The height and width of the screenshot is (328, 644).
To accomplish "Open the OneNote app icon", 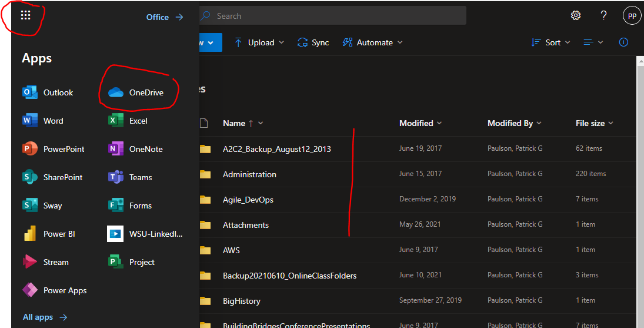I will [x=116, y=149].
